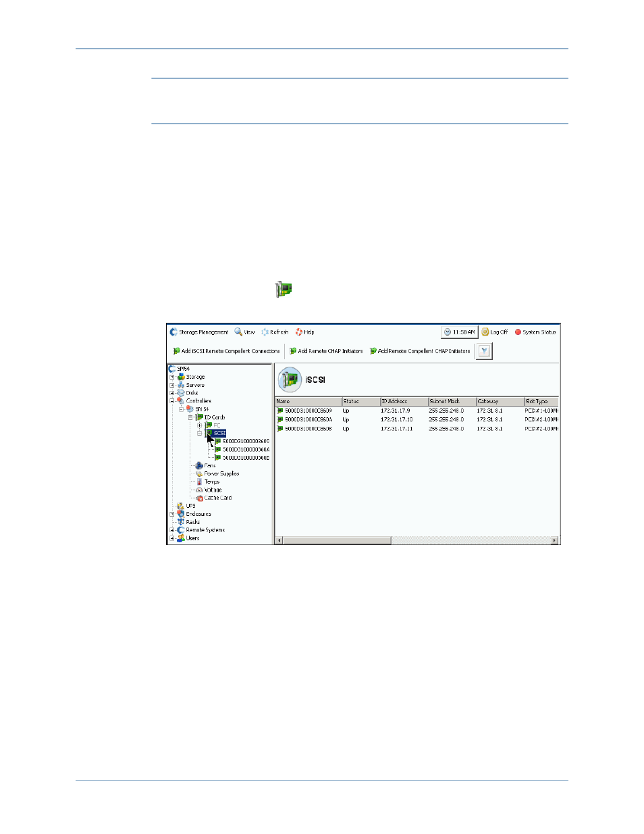This screenshot has width=644, height=834.
Task: Select the Users node icon
Action: tap(181, 538)
